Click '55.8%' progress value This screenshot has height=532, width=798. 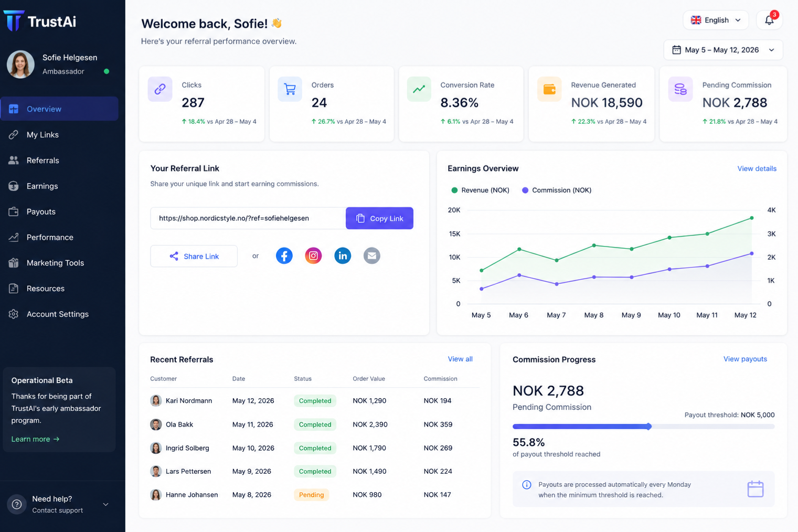pos(528,442)
